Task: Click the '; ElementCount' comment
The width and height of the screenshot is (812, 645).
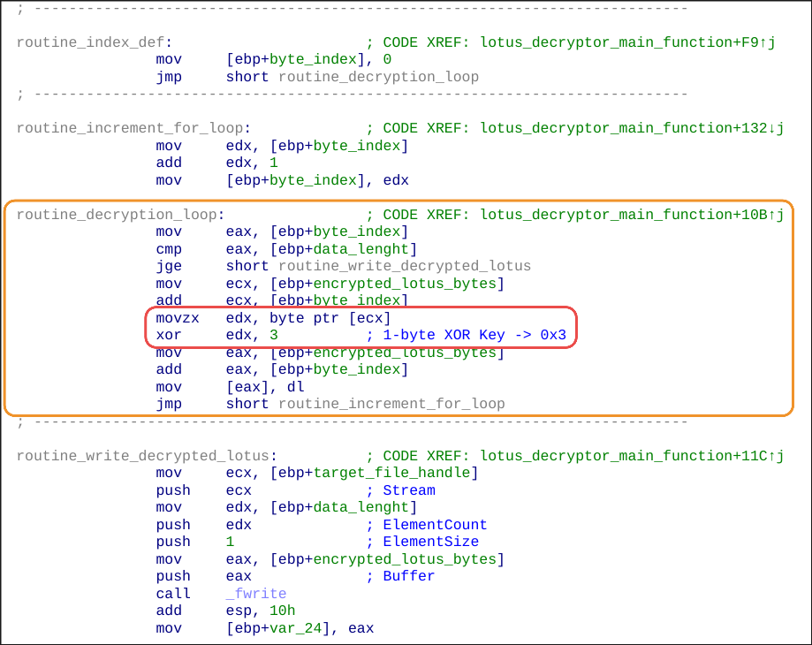Action: [427, 524]
